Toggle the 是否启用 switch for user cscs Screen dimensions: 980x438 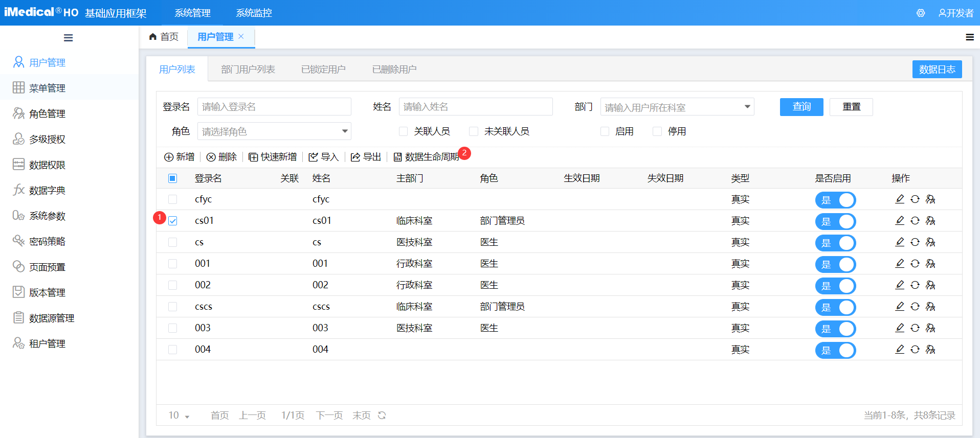point(835,307)
